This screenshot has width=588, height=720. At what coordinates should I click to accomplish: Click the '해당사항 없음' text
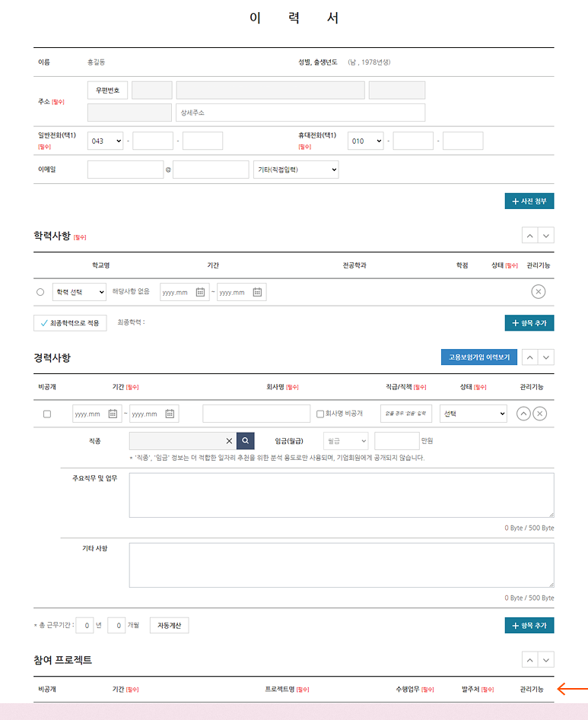131,292
